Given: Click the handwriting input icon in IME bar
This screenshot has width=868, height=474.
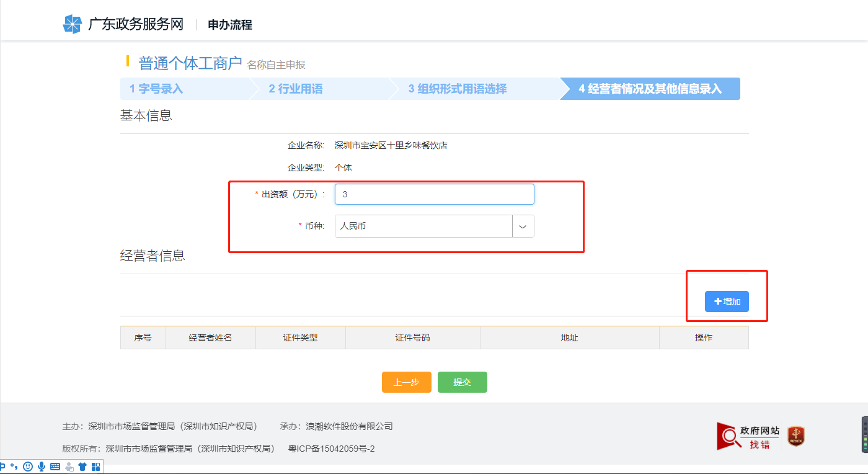Looking at the screenshot, I should pos(69,466).
